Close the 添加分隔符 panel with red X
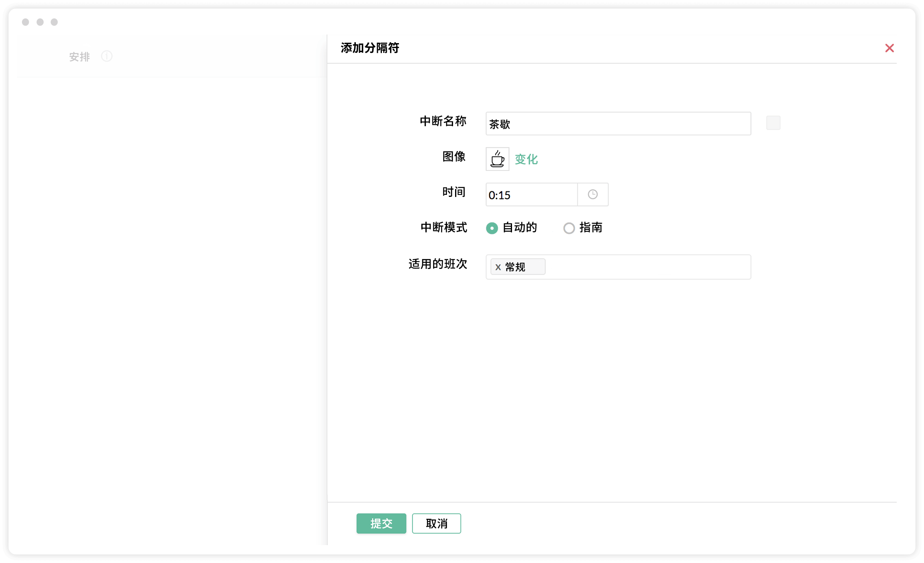The height and width of the screenshot is (563, 924). coord(889,48)
